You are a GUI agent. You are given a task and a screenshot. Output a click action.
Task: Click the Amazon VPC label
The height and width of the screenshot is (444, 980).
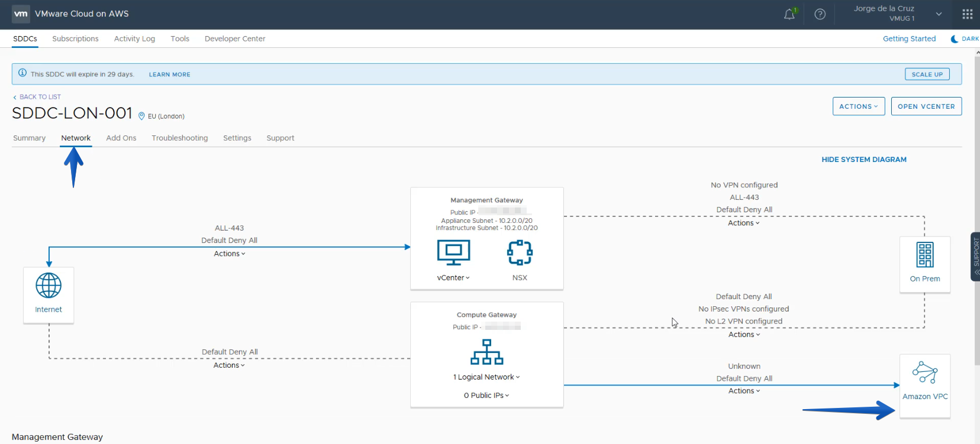point(925,397)
